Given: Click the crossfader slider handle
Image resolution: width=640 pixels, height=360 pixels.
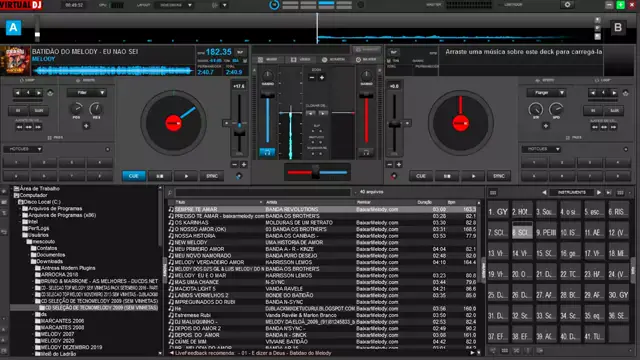Looking at the screenshot, I should (316, 172).
